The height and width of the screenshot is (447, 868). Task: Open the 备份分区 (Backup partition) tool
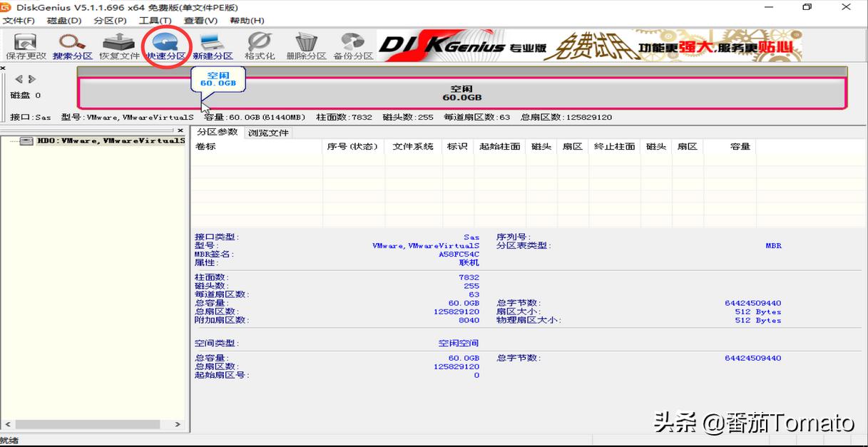click(x=353, y=46)
